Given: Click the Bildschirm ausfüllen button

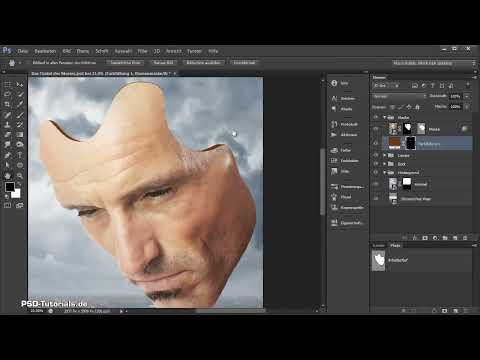Looking at the screenshot, I should (203, 63).
